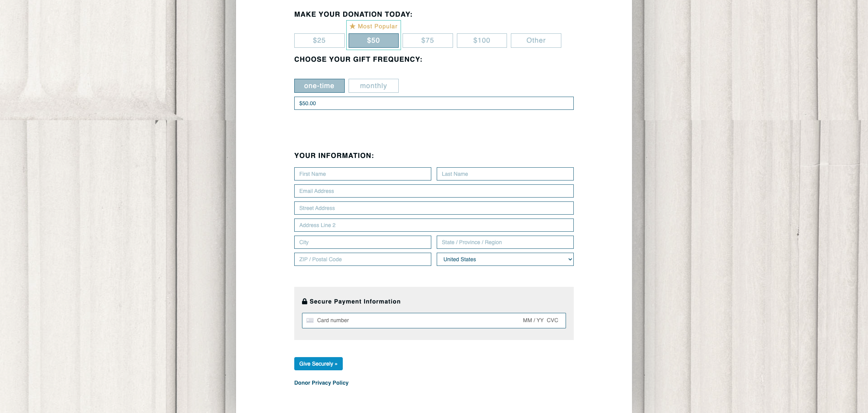Choose the Other donation amount
The height and width of the screenshot is (413, 868).
pyautogui.click(x=536, y=40)
